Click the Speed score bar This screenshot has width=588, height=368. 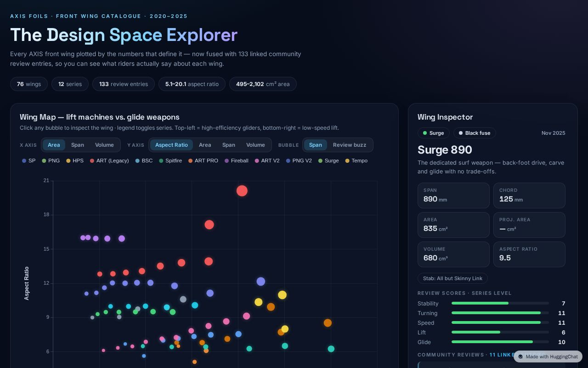click(500, 322)
